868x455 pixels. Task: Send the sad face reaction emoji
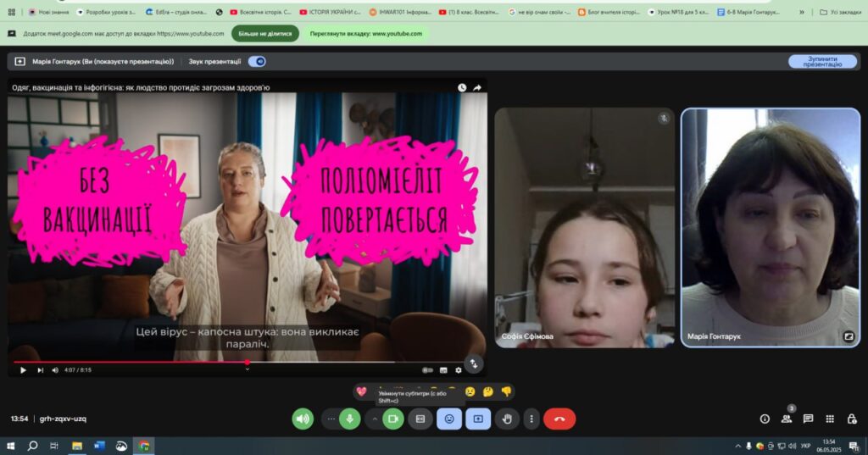click(x=470, y=392)
